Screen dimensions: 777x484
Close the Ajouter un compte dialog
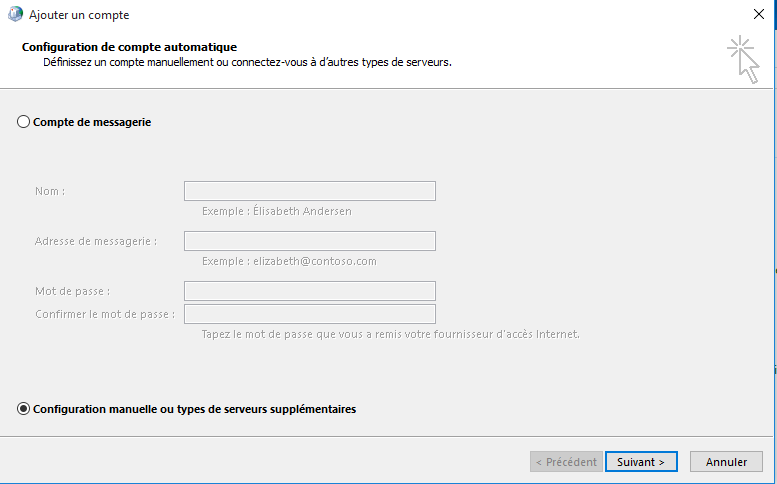758,15
